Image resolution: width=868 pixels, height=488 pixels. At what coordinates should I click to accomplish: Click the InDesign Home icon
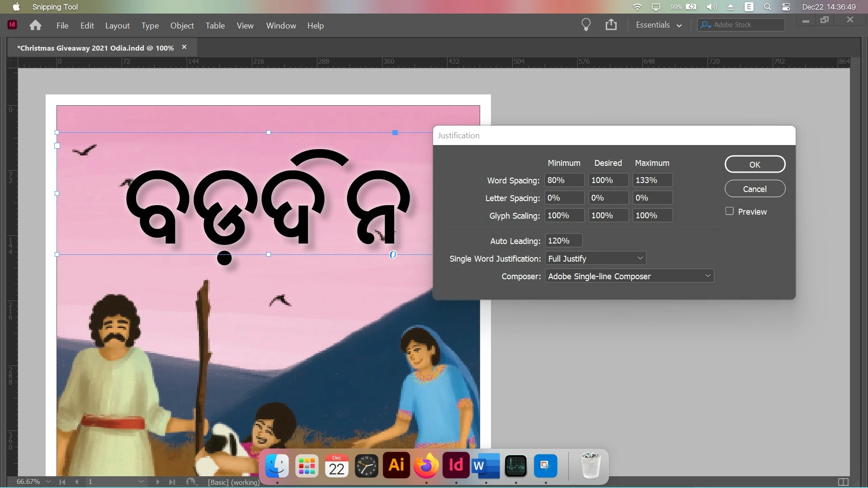35,25
